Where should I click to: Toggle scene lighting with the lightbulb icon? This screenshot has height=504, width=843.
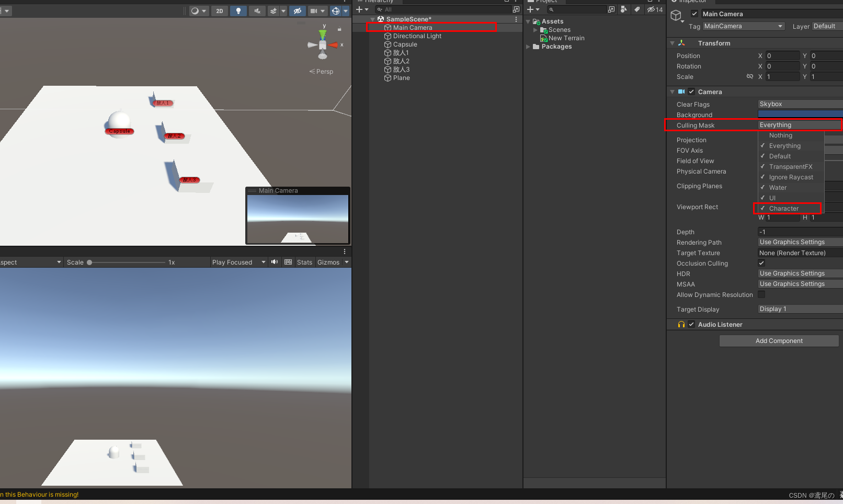coord(238,11)
